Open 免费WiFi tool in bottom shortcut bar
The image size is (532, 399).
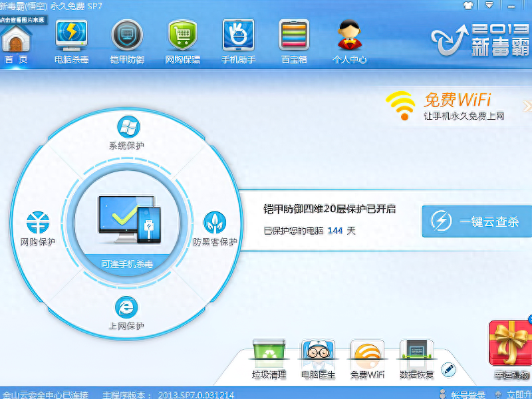(368, 358)
